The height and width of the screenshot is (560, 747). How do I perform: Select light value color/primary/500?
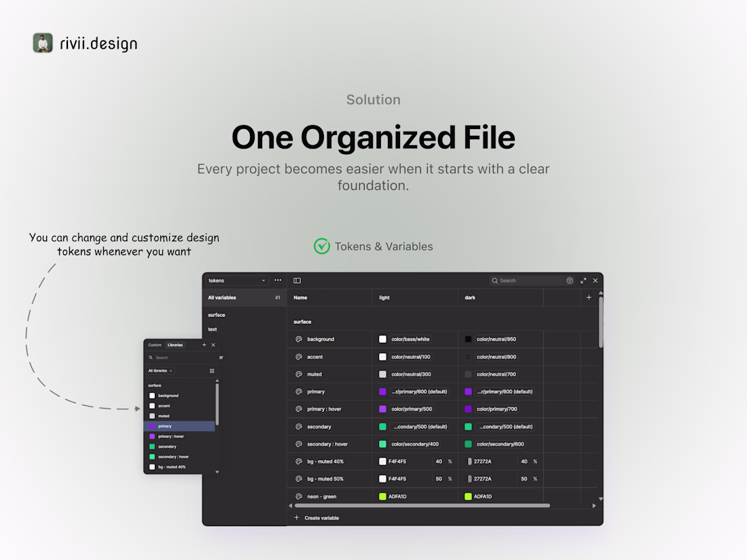click(412, 409)
